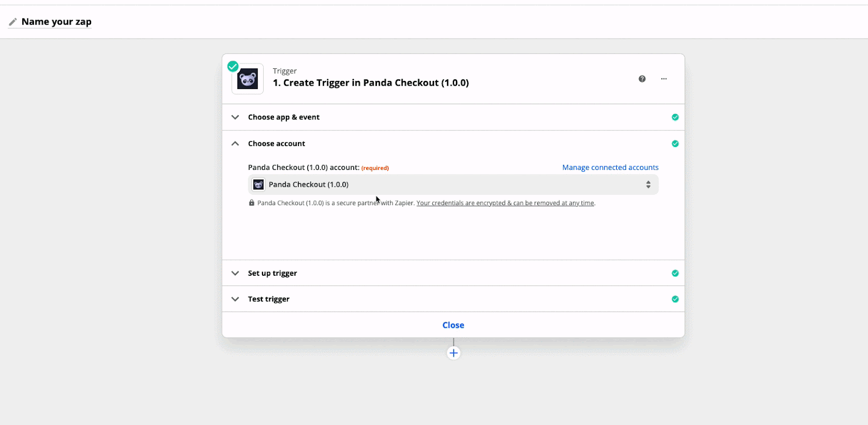The image size is (868, 425).
Task: Open the Panda Checkout account dropdown
Action: click(x=453, y=185)
